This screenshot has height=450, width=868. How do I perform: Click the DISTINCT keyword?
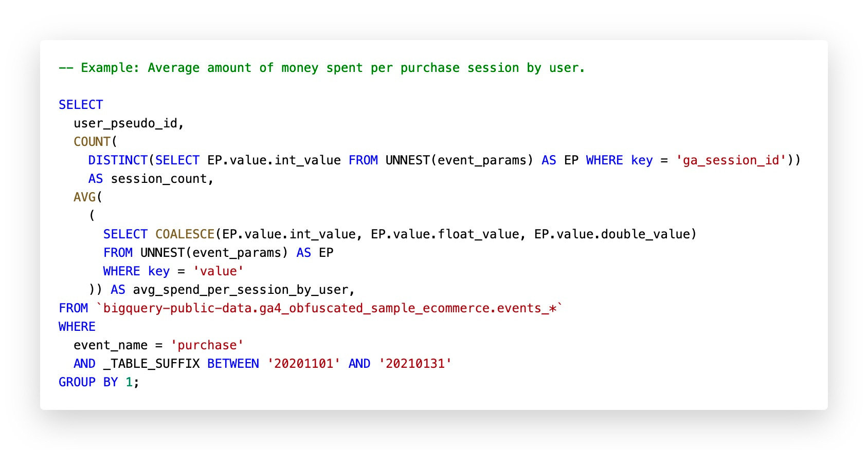click(118, 160)
